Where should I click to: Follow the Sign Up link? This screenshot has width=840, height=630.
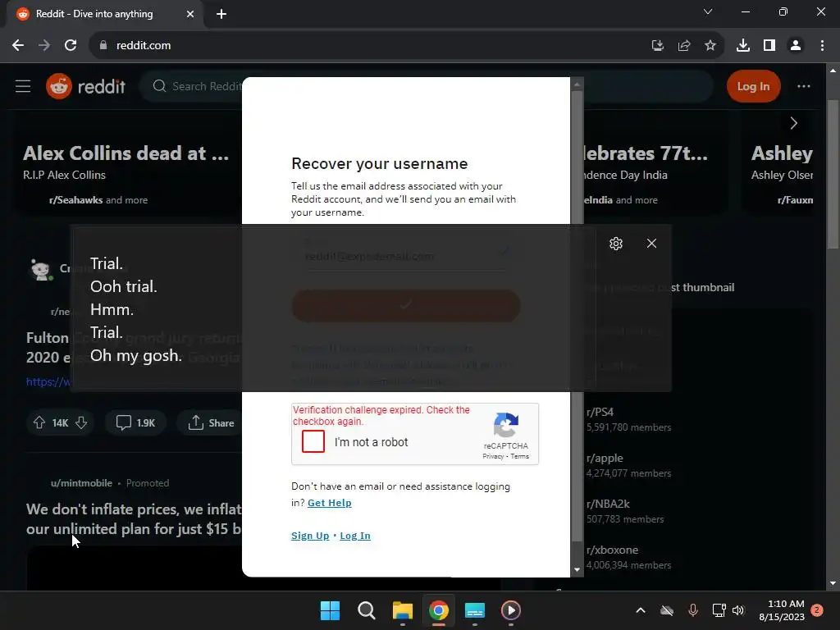(x=310, y=536)
